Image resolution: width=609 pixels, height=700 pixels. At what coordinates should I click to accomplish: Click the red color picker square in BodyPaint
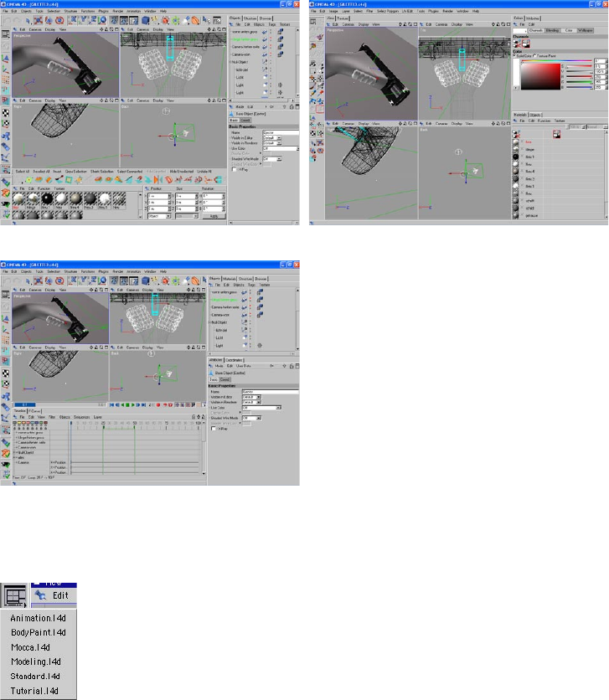[540, 76]
